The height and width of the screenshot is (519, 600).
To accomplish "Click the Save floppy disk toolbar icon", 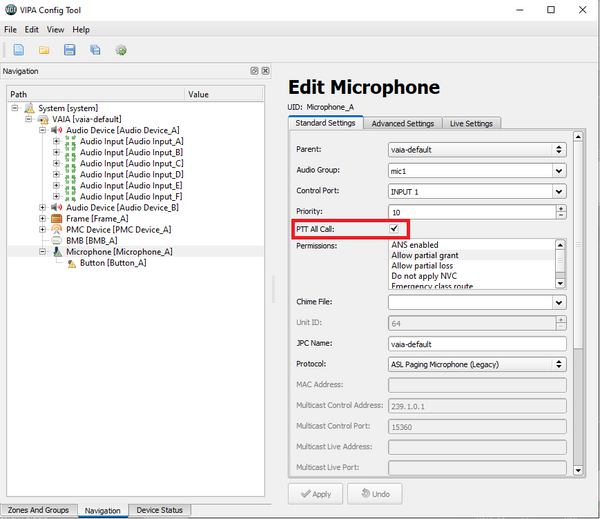I will point(69,49).
